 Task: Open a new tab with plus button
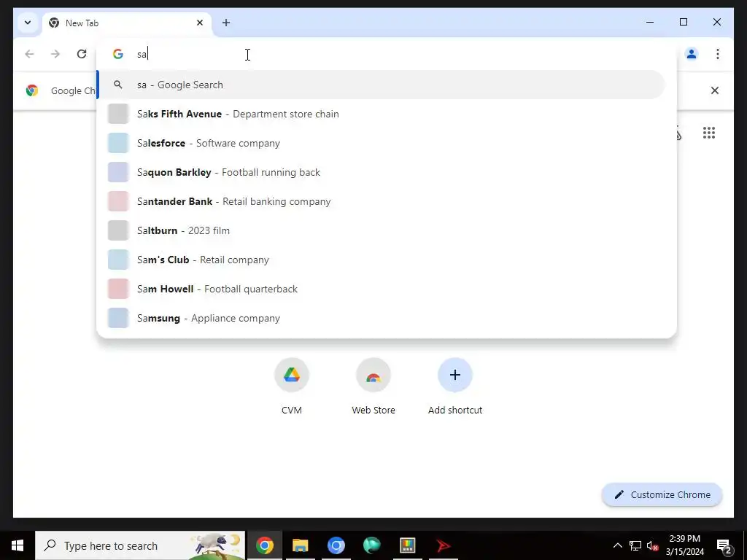(226, 23)
